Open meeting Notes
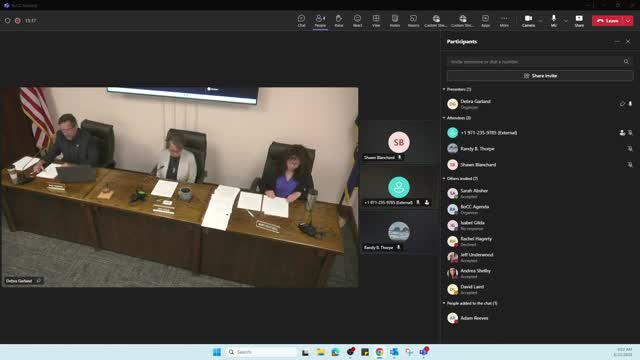This screenshot has height=360, width=640. pos(395,20)
